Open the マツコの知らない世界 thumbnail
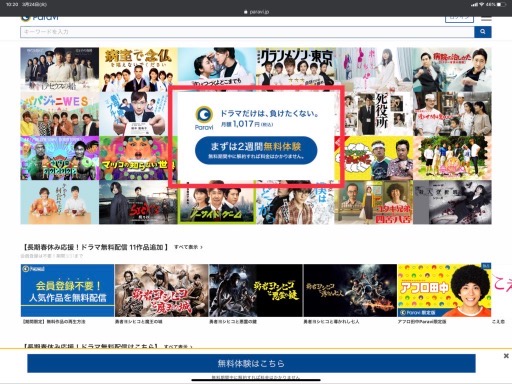This screenshot has height=384, width=512. pyautogui.click(x=138, y=158)
